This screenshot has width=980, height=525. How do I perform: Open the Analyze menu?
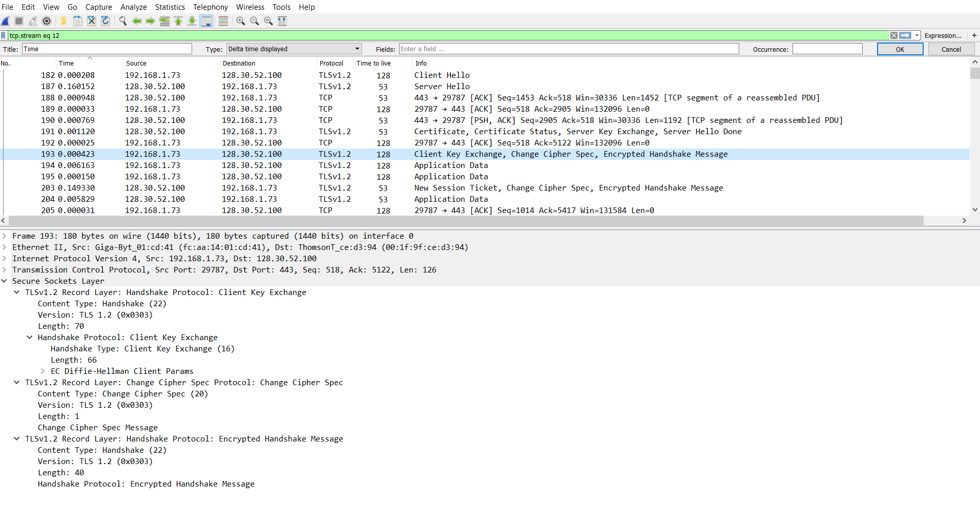pyautogui.click(x=134, y=7)
